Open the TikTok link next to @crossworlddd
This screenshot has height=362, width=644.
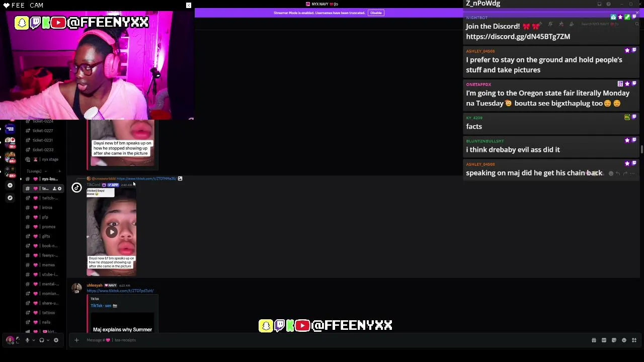(x=146, y=178)
